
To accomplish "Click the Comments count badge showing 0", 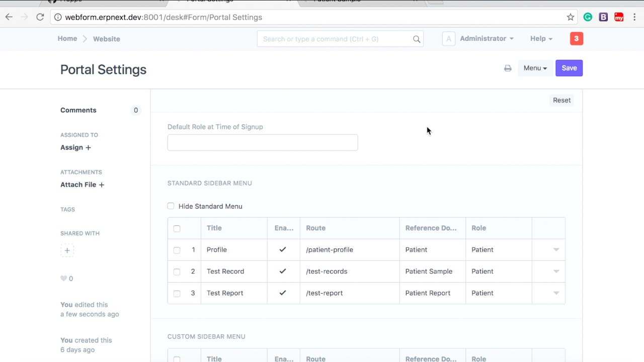I will [x=135, y=110].
